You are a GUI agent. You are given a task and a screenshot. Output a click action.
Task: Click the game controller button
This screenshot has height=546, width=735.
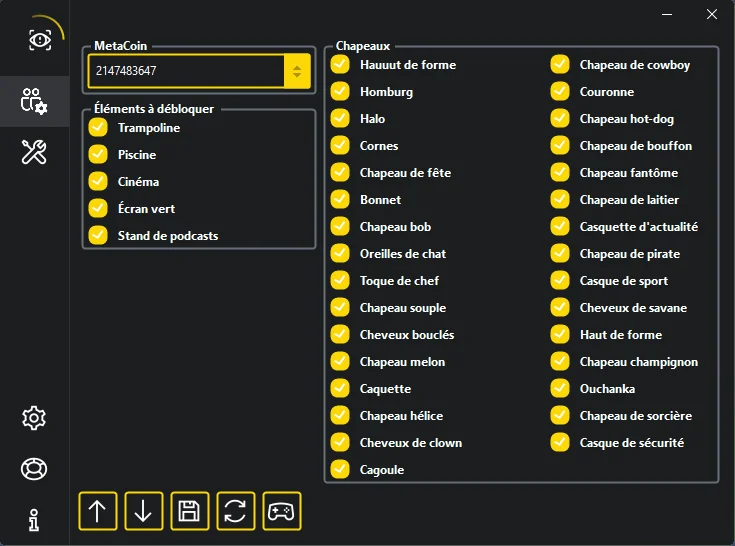281,511
